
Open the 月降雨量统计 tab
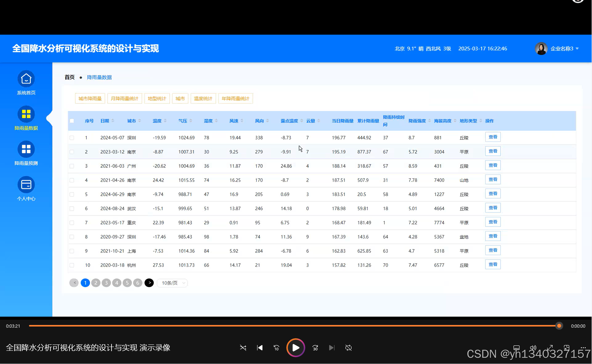click(125, 98)
